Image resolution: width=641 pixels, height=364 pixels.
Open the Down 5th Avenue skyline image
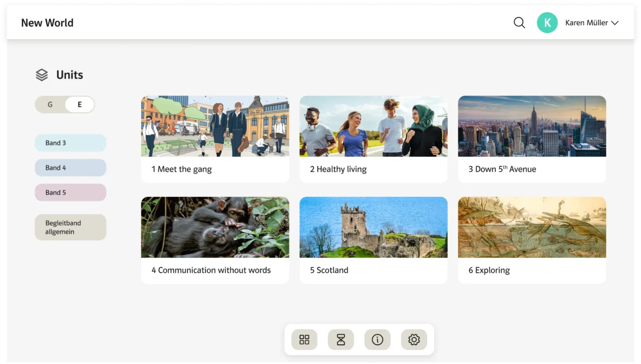point(532,126)
